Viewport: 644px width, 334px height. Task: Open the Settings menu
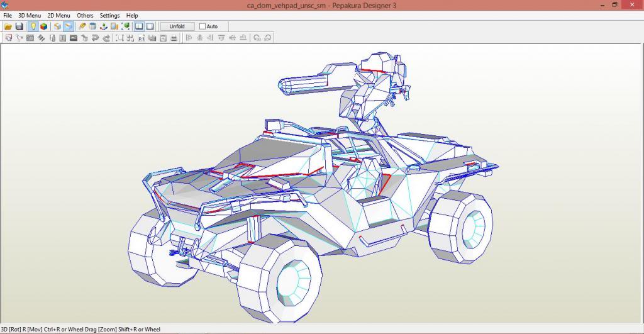pos(109,15)
